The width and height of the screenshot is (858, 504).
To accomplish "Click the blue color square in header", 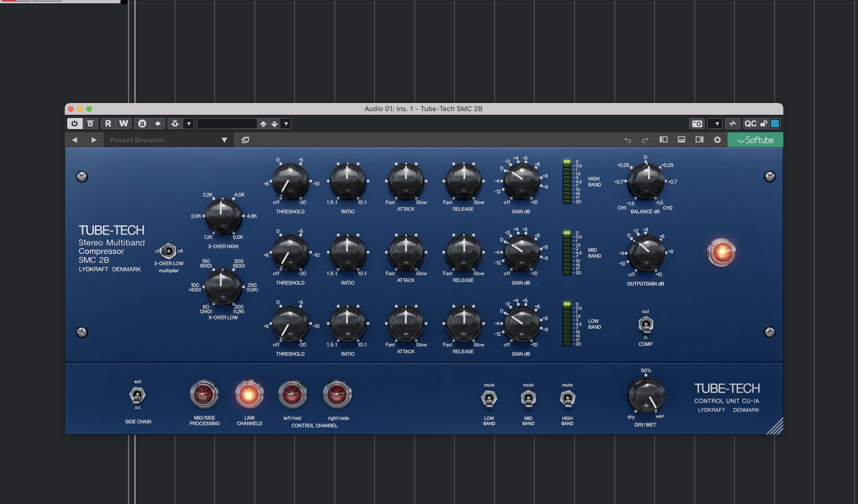I will (775, 124).
